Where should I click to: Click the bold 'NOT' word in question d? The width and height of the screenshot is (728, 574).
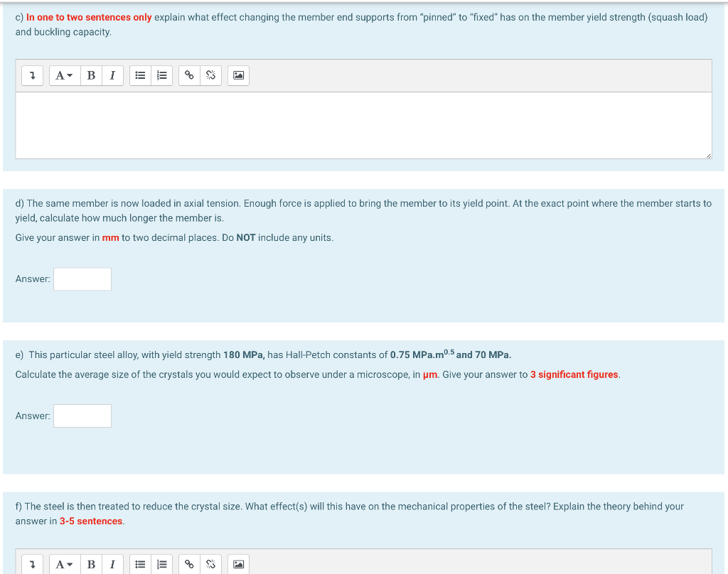click(246, 237)
